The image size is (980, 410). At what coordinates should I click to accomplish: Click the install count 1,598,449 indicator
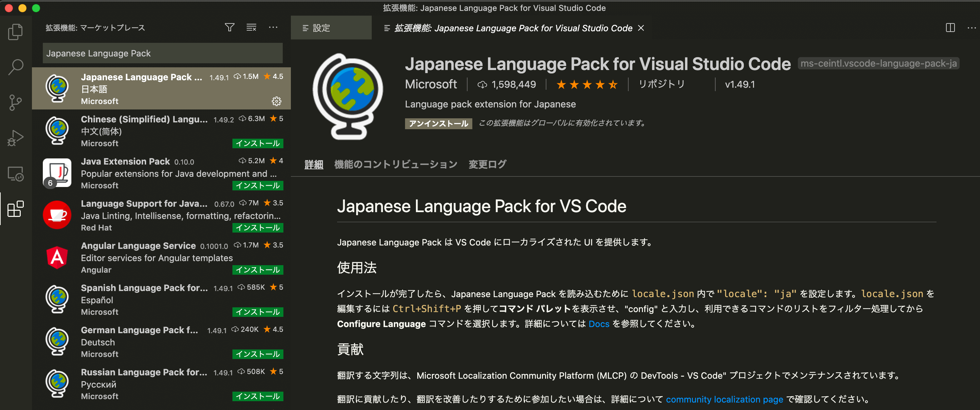[506, 85]
